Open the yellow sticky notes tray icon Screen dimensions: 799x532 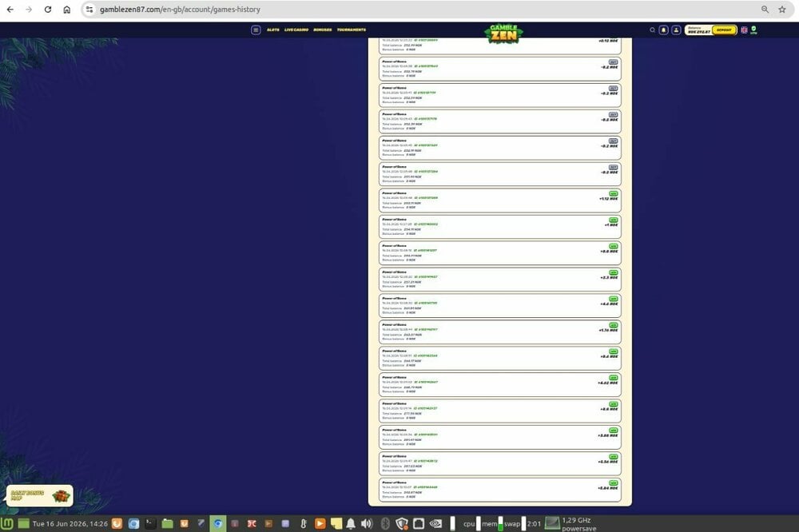click(336, 523)
